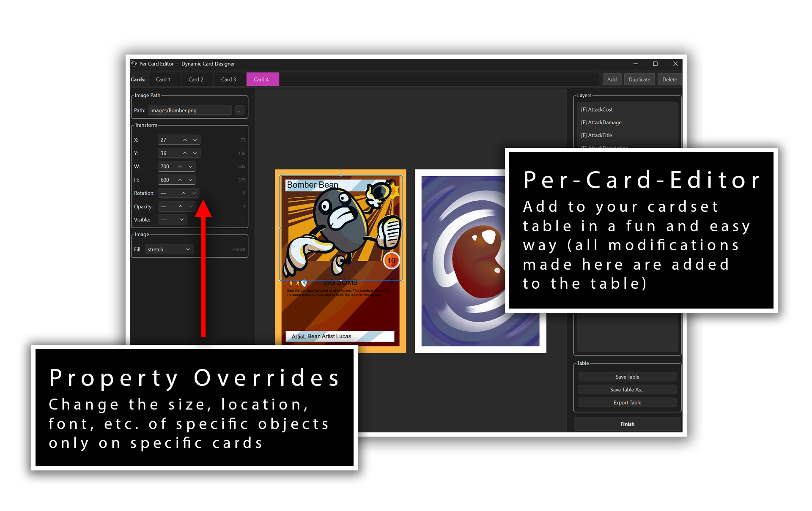The image size is (812, 511).
Task: Click Save Table button
Action: pyautogui.click(x=627, y=377)
